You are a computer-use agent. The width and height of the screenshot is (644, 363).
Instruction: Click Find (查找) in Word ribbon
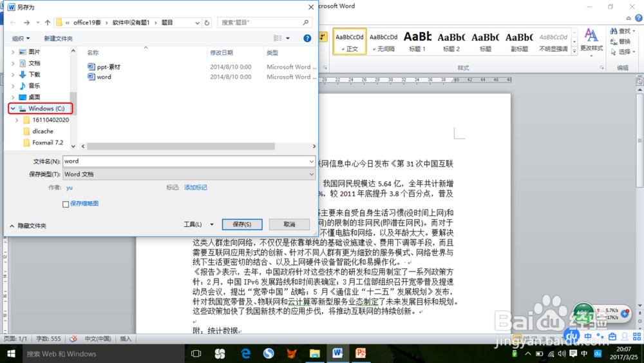(622, 31)
